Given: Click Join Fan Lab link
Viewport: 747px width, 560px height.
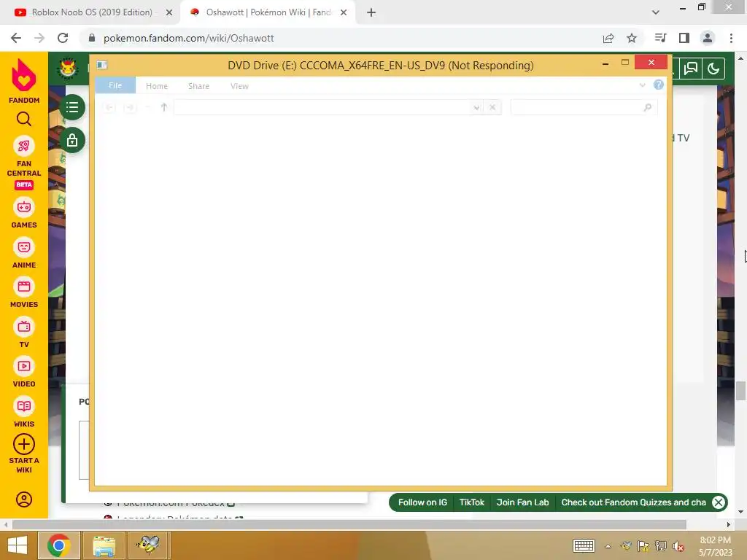Looking at the screenshot, I should [x=522, y=502].
